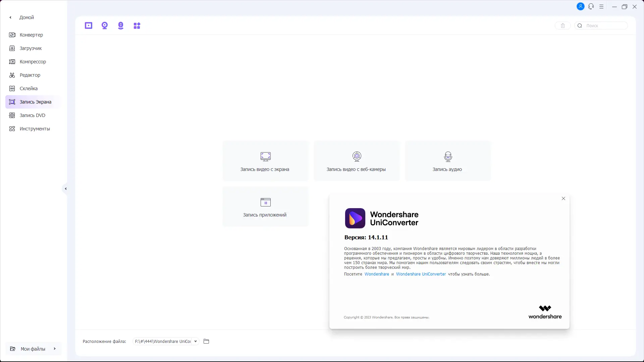Close the About version dialog
This screenshot has width=644, height=362.
tap(563, 198)
